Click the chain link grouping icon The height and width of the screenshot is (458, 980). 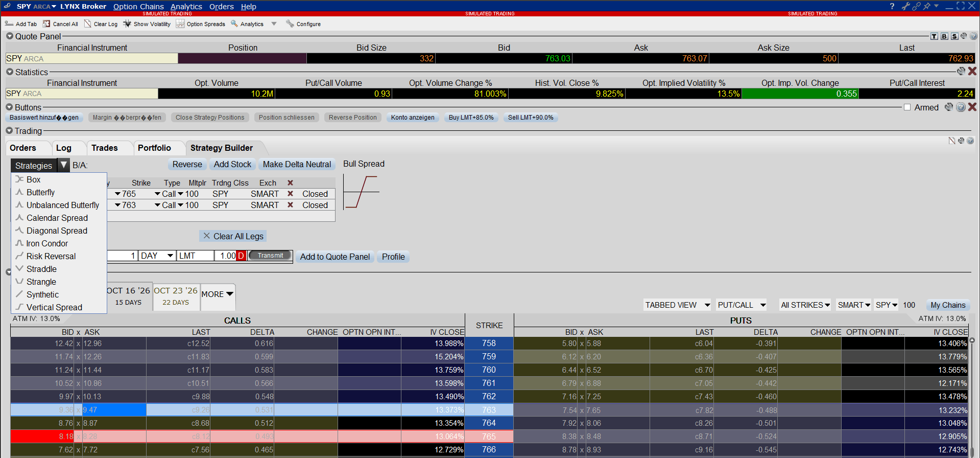pyautogui.click(x=916, y=6)
